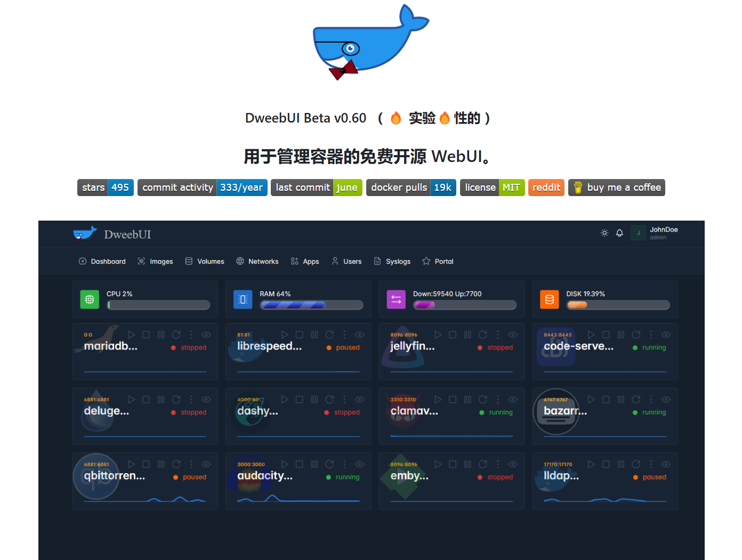This screenshot has width=742, height=560.
Task: Start the qbittorrent container
Action: [x=132, y=464]
